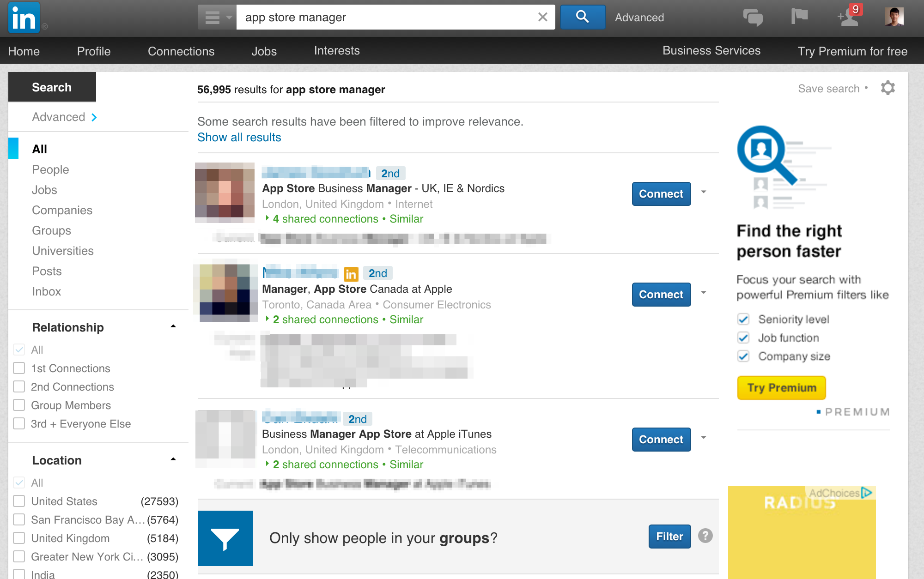The height and width of the screenshot is (579, 924).
Task: Open dropdown arrow beside Apple iTunes Connect button
Action: (x=704, y=438)
